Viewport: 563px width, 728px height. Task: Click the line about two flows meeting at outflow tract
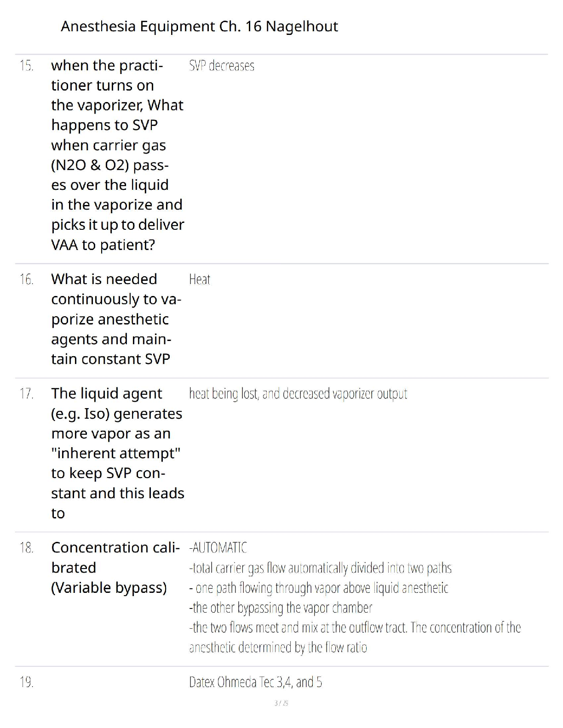(355, 637)
